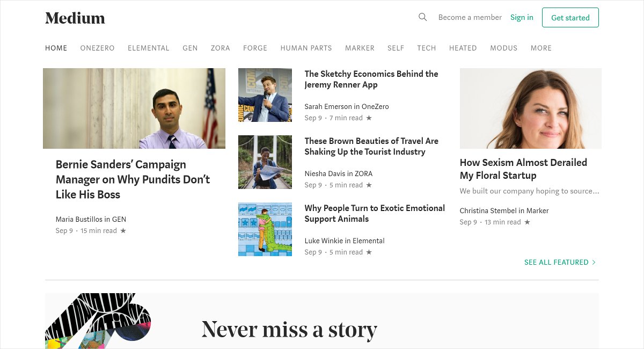Click star icon on Brown Beauties article
The width and height of the screenshot is (644, 349).
(369, 185)
